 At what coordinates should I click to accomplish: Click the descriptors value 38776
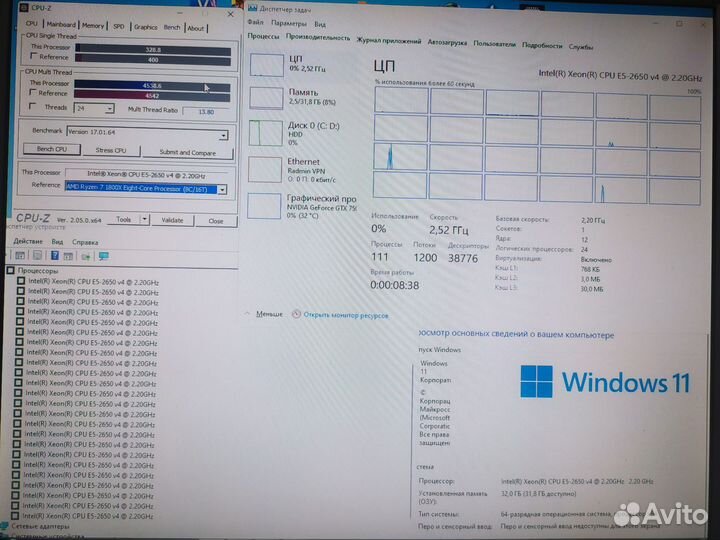pyautogui.click(x=463, y=259)
